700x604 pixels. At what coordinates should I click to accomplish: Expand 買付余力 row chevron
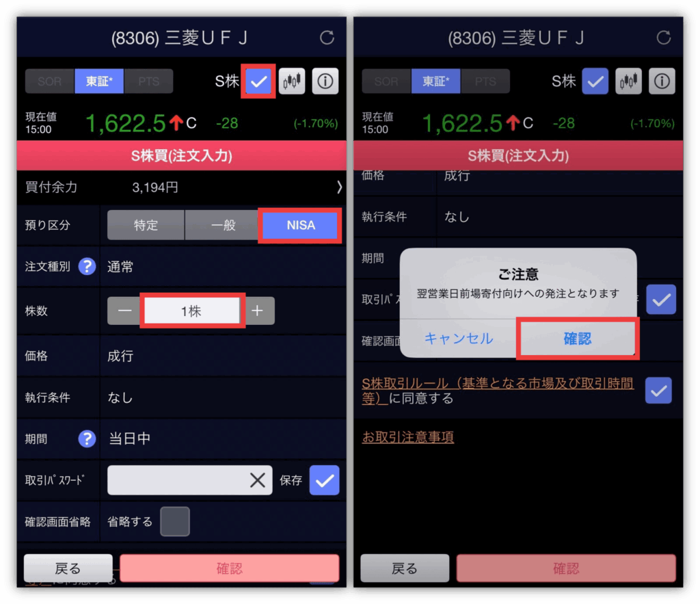339,187
